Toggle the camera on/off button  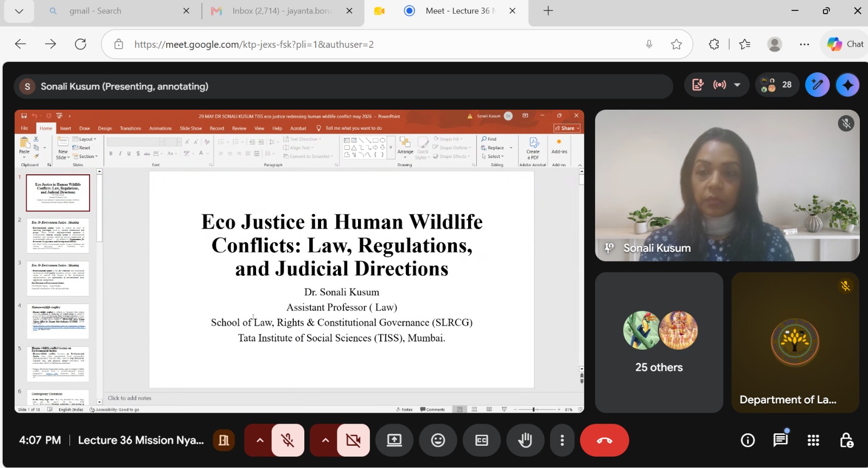pyautogui.click(x=353, y=440)
